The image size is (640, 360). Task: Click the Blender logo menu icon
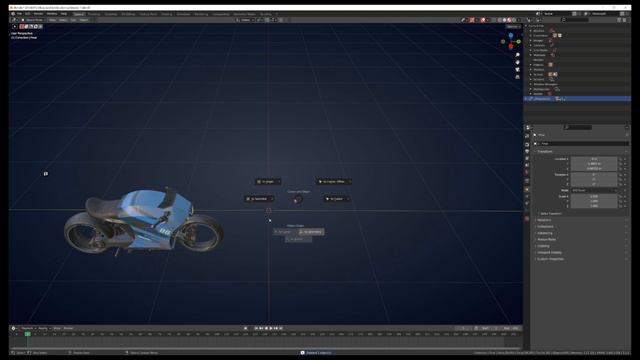point(13,13)
